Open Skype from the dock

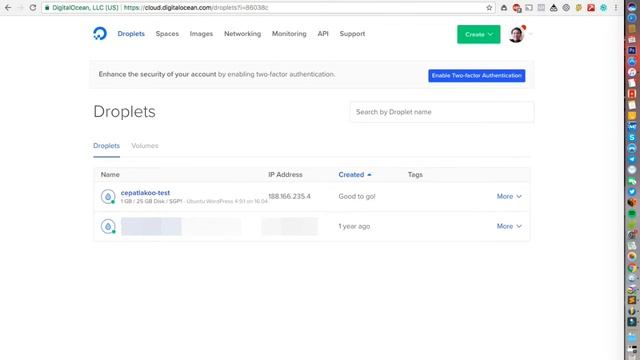[x=632, y=138]
